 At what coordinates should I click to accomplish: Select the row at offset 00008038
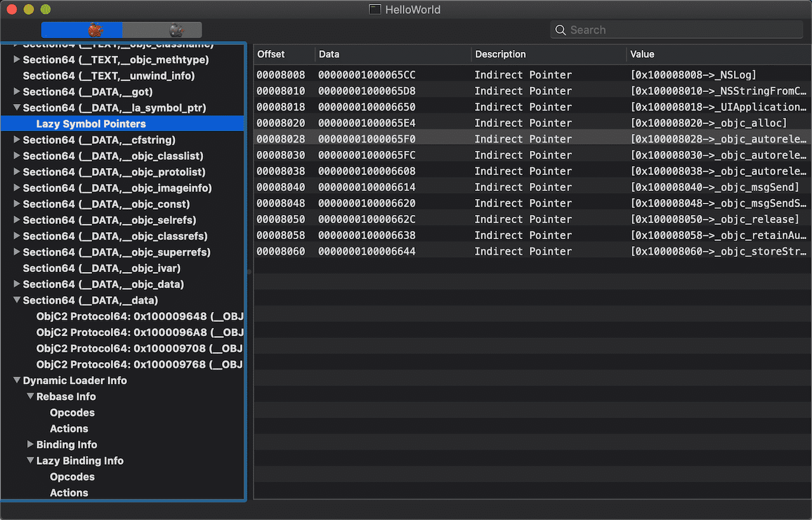[x=533, y=171]
